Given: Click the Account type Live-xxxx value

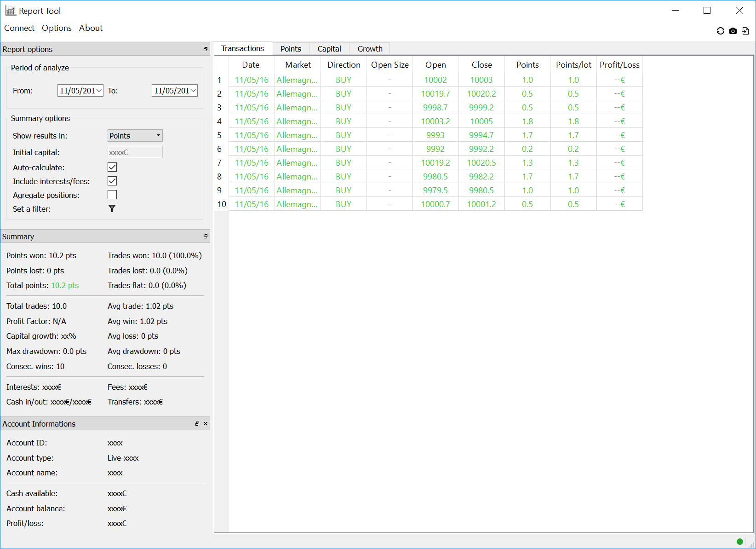Looking at the screenshot, I should (123, 458).
